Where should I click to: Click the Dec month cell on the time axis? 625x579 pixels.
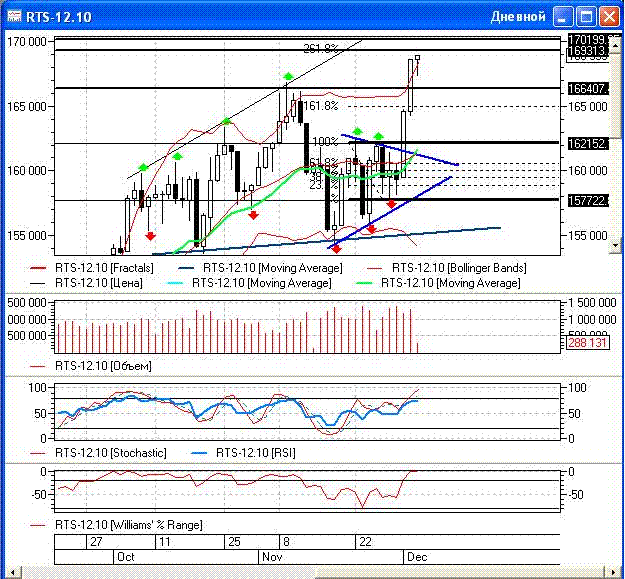(482, 557)
